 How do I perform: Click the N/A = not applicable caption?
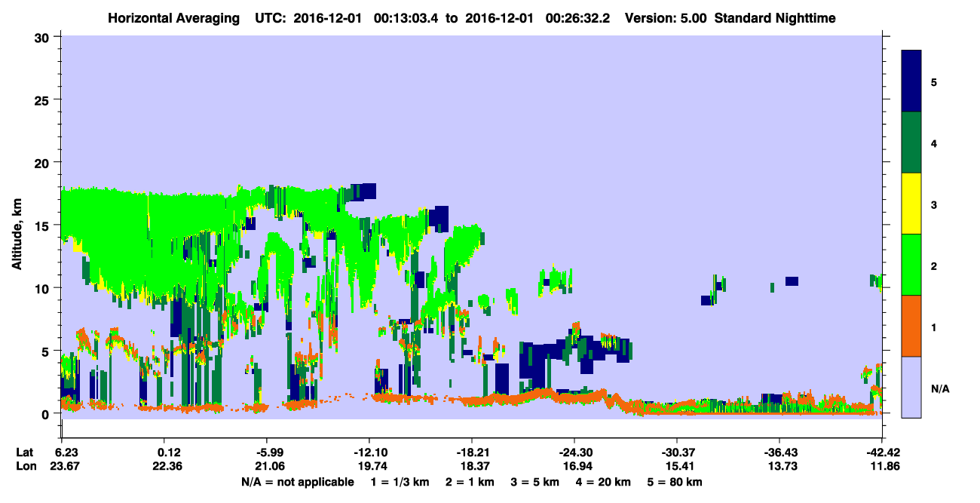297,482
